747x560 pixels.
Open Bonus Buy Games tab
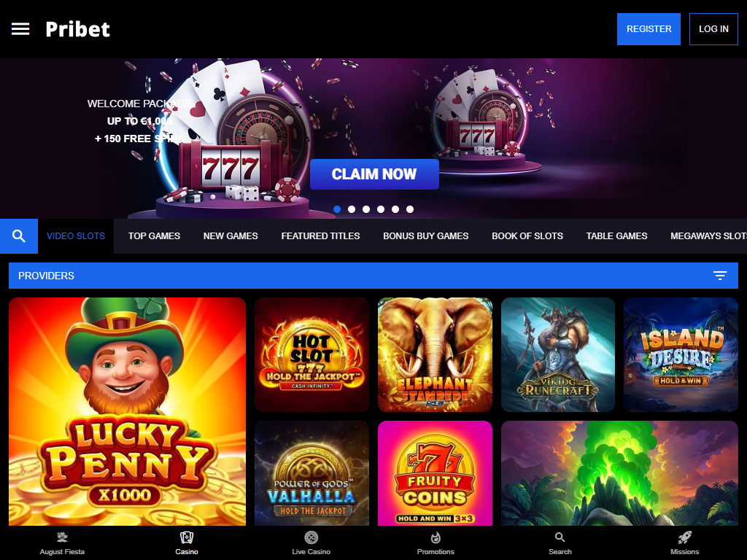point(425,236)
